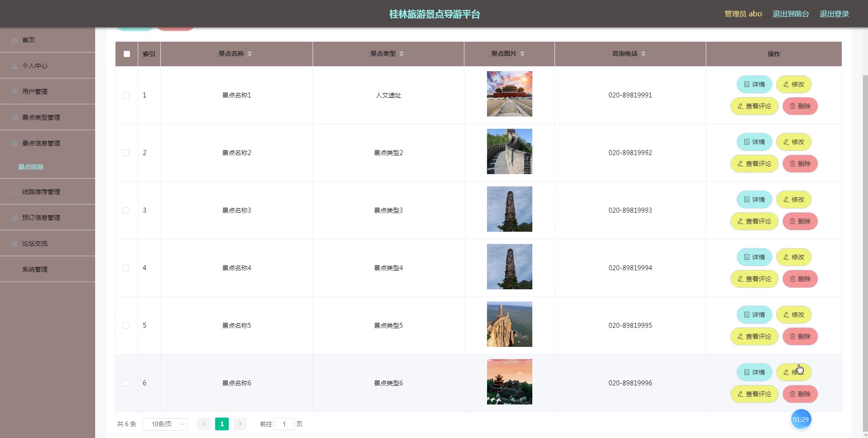Open the 景点名称1 palace thumbnail
Image resolution: width=868 pixels, height=438 pixels.
[510, 94]
